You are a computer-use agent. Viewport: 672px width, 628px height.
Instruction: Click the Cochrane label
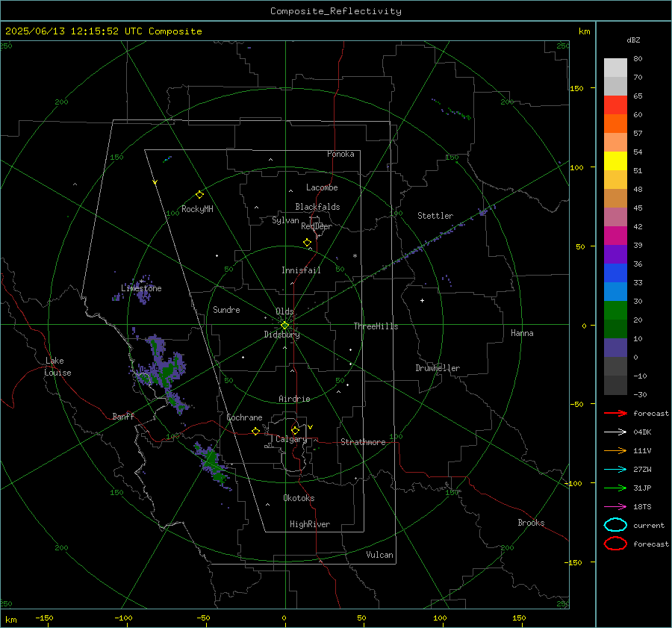point(244,417)
